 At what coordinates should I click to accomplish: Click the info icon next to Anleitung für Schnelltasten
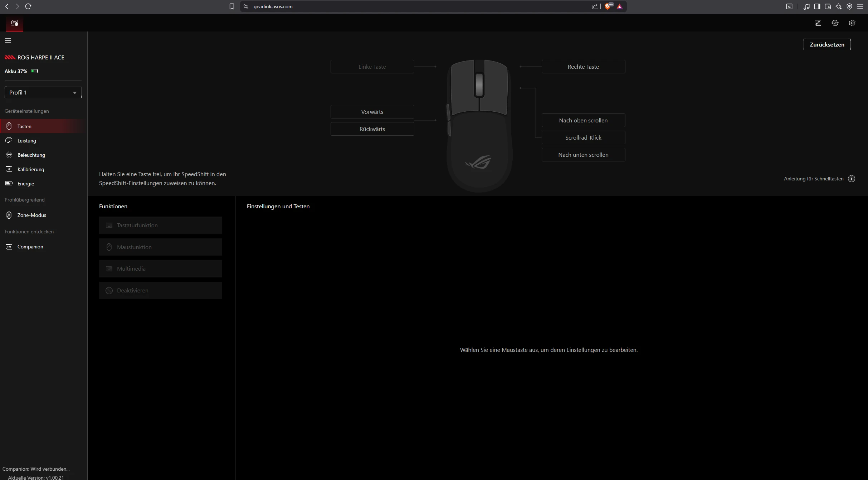click(x=852, y=179)
